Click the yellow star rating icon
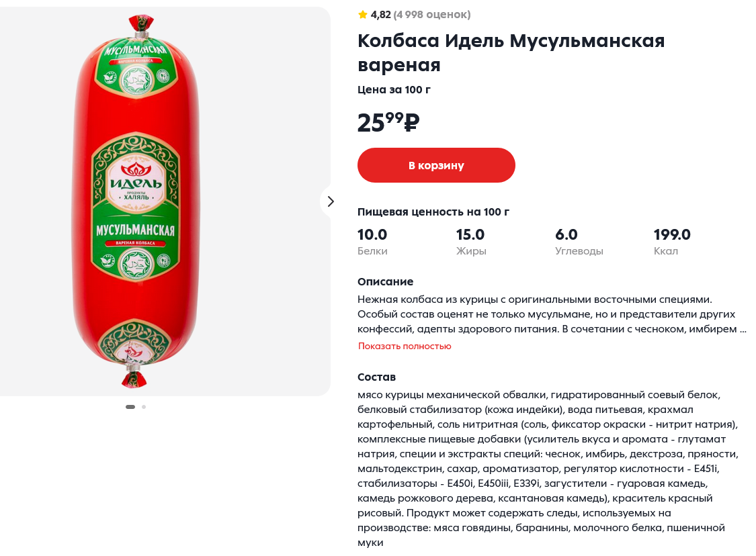This screenshot has width=756, height=556. click(363, 14)
